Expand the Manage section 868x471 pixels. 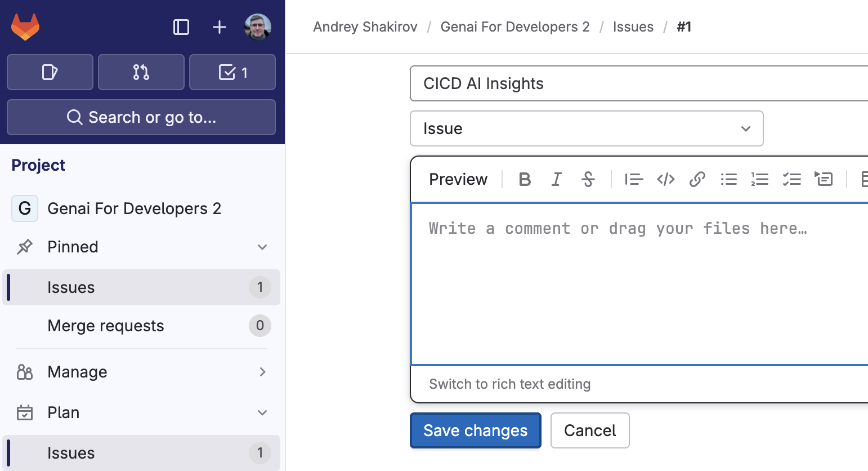tap(262, 372)
